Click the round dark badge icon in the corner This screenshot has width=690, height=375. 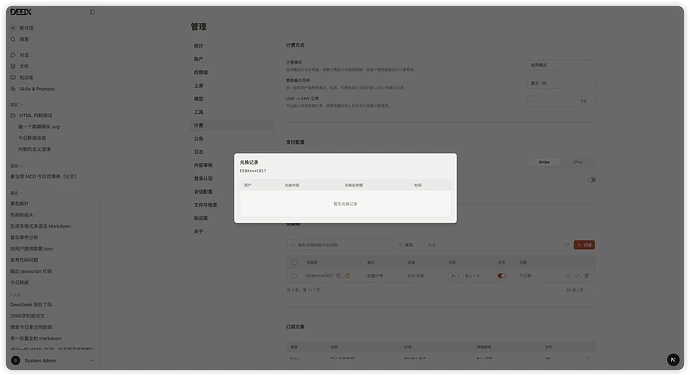coord(673,360)
